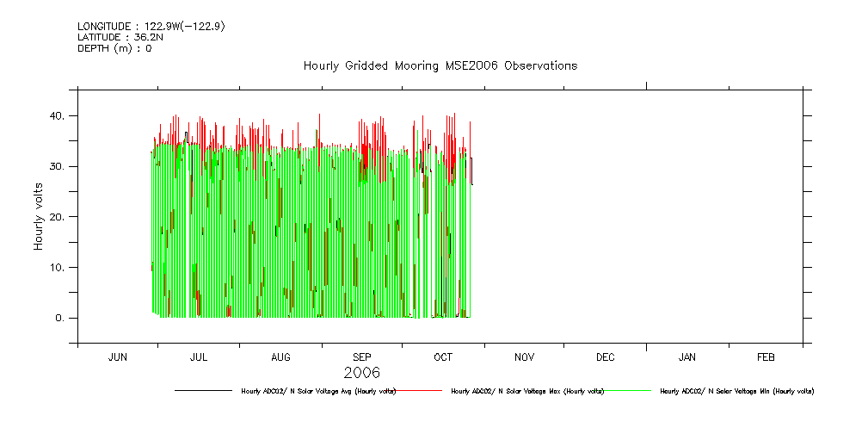Click the Solar Voltage Min legend entry
868x434 pixels.
pyautogui.click(x=736, y=391)
